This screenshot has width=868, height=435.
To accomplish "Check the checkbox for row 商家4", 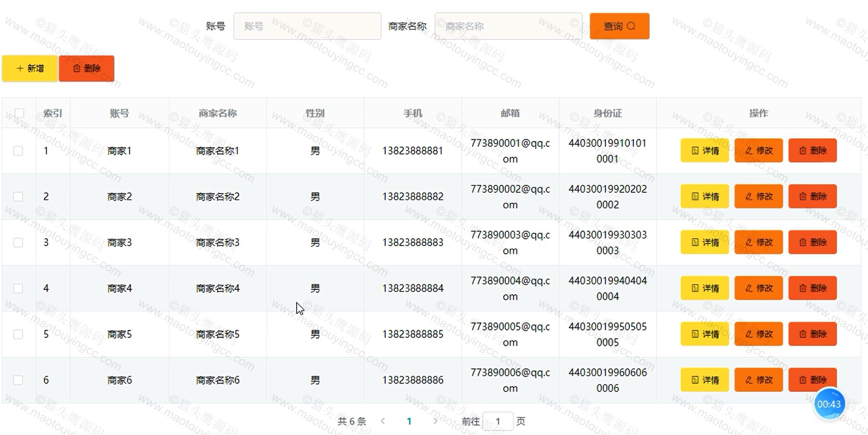I will 18,288.
